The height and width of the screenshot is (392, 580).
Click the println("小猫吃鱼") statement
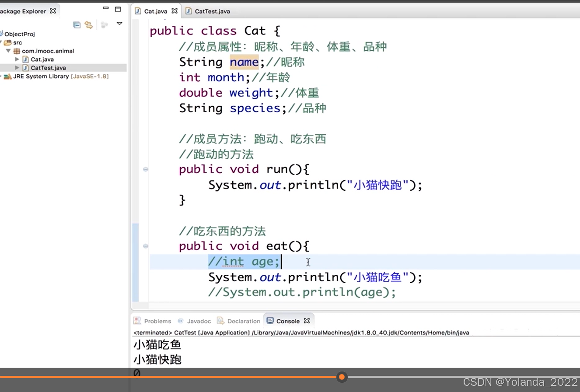coord(315,277)
